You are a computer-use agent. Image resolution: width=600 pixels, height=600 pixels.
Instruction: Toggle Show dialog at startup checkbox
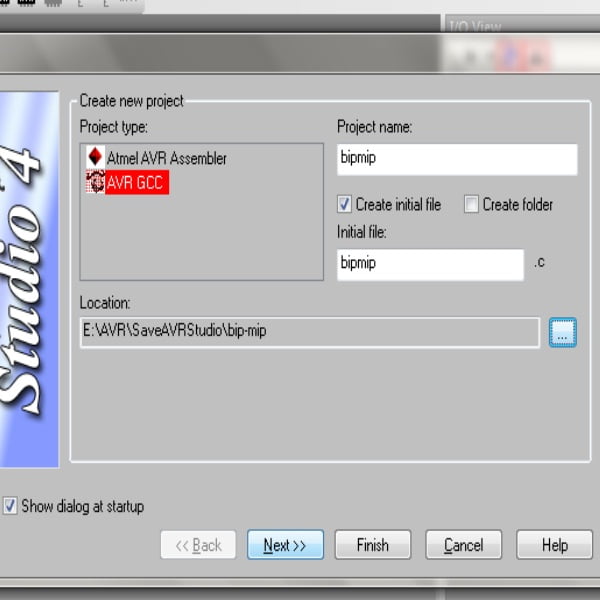[x=9, y=506]
